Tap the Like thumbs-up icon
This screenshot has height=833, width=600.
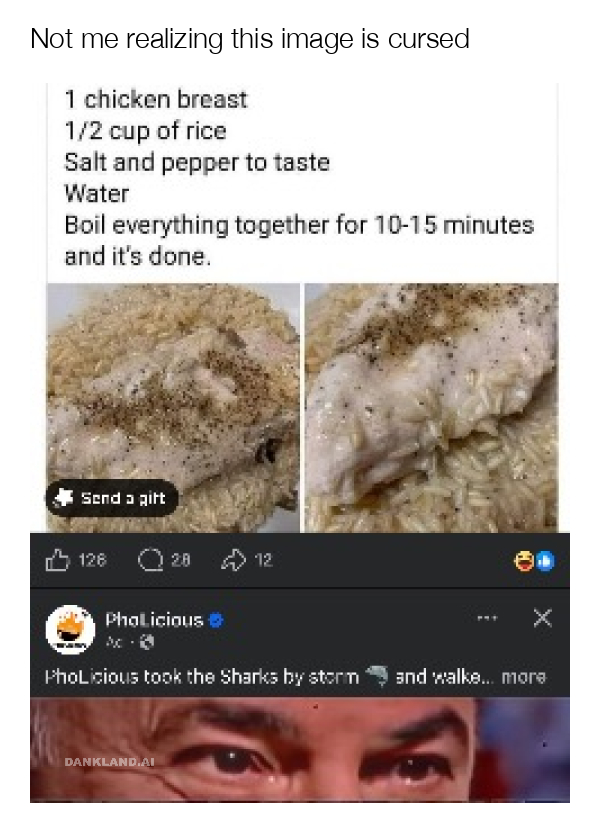(x=58, y=561)
